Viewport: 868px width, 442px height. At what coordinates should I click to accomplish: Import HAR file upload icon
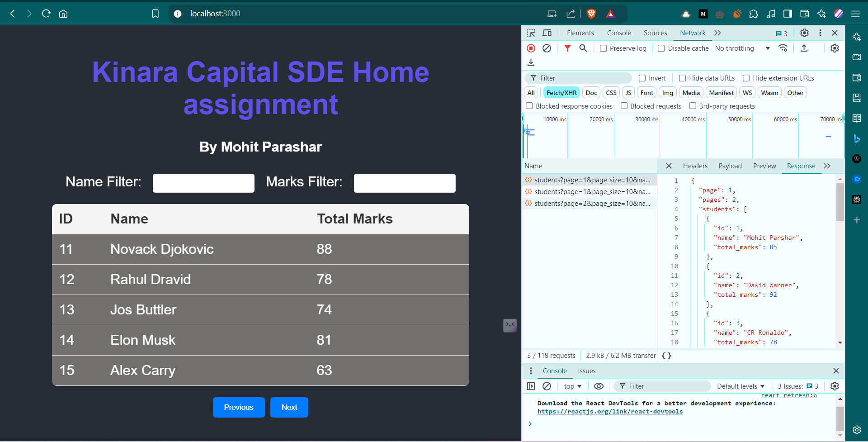[x=804, y=48]
